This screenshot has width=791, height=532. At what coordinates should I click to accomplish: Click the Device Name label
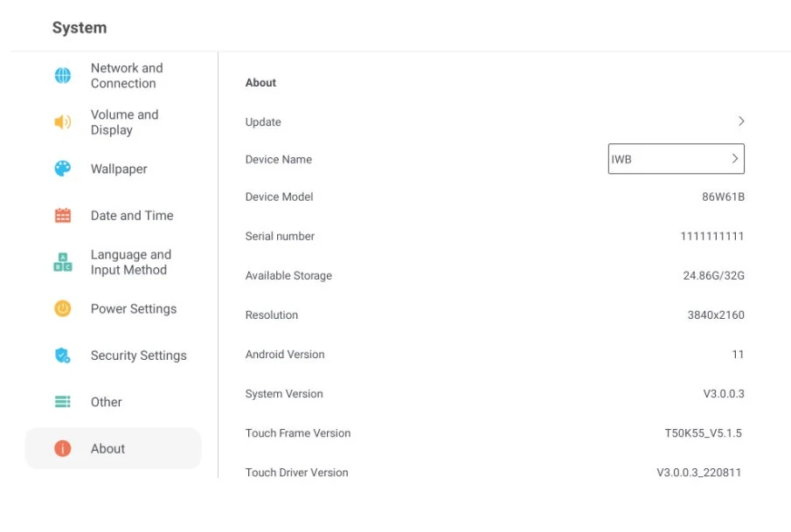[x=279, y=159]
